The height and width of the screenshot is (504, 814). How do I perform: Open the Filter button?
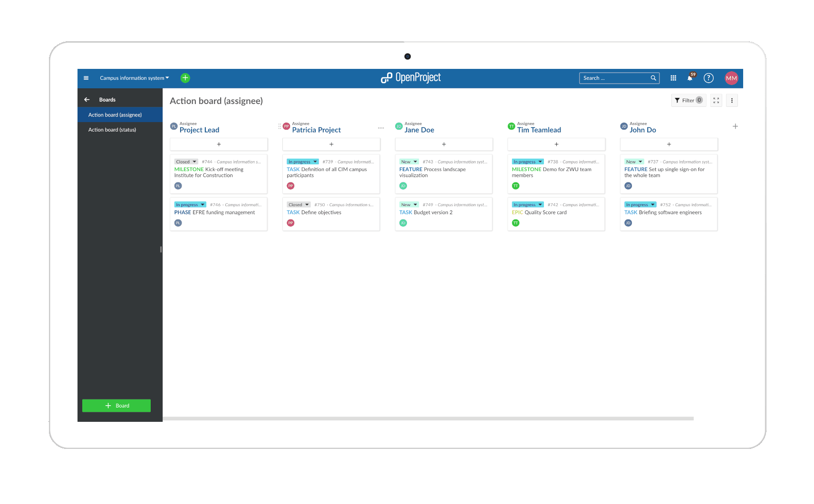pyautogui.click(x=688, y=100)
